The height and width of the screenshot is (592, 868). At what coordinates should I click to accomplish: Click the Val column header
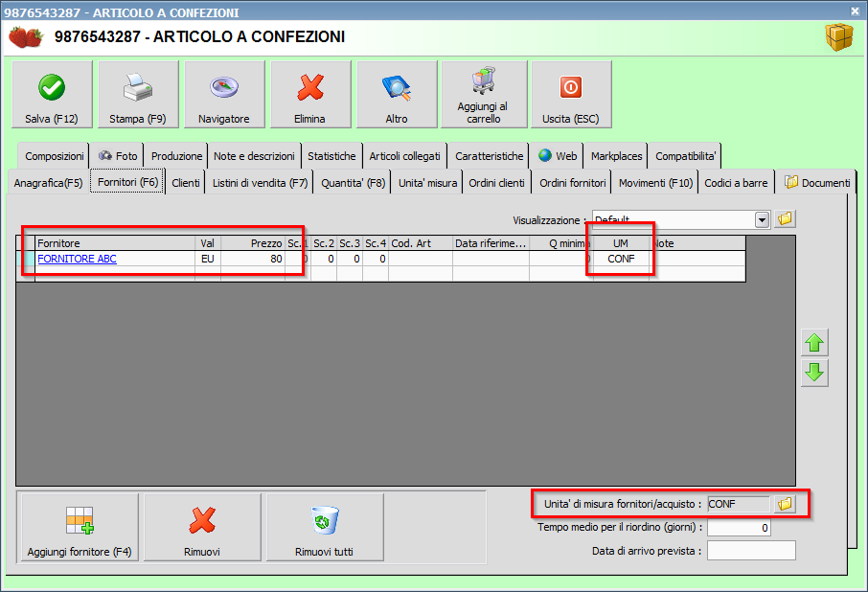[x=208, y=243]
